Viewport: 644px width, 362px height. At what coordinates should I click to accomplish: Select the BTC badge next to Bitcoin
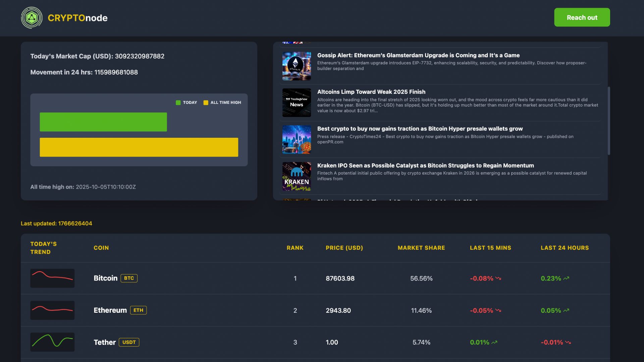[x=129, y=278]
